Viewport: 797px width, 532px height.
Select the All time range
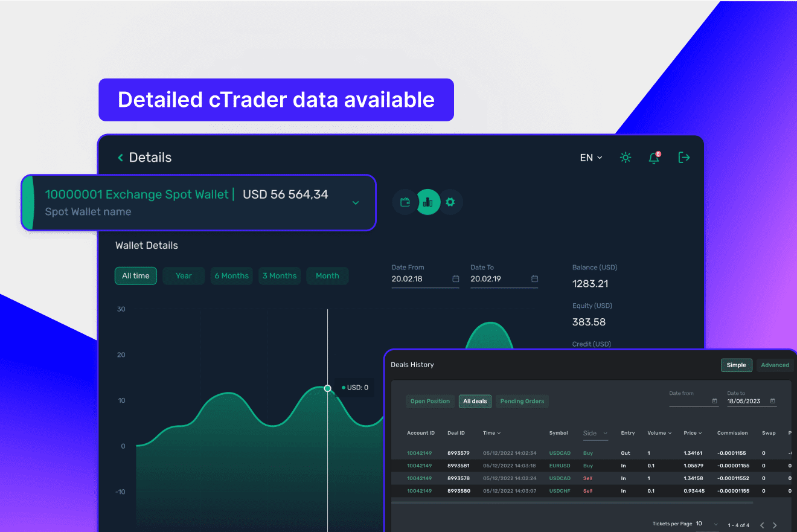[136, 276]
